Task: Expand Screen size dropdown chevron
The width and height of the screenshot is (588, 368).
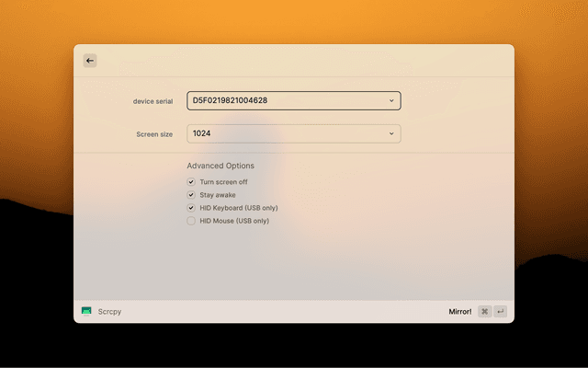Action: tap(391, 133)
